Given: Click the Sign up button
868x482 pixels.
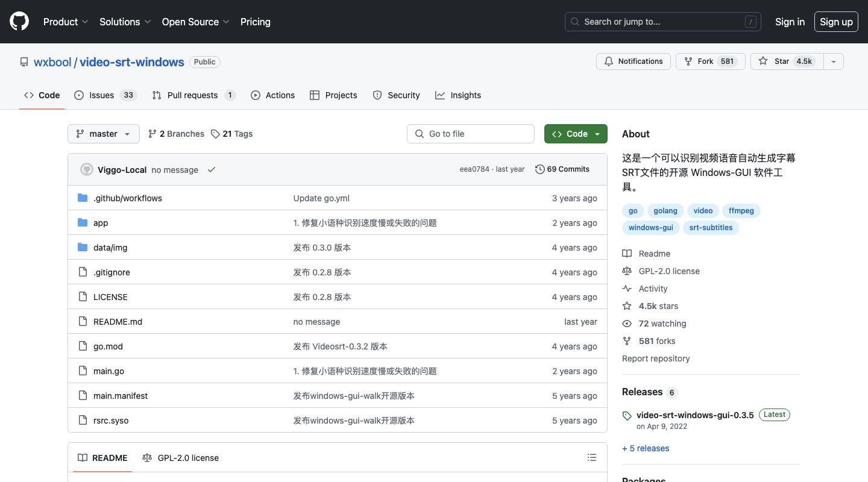Looking at the screenshot, I should tap(836, 22).
